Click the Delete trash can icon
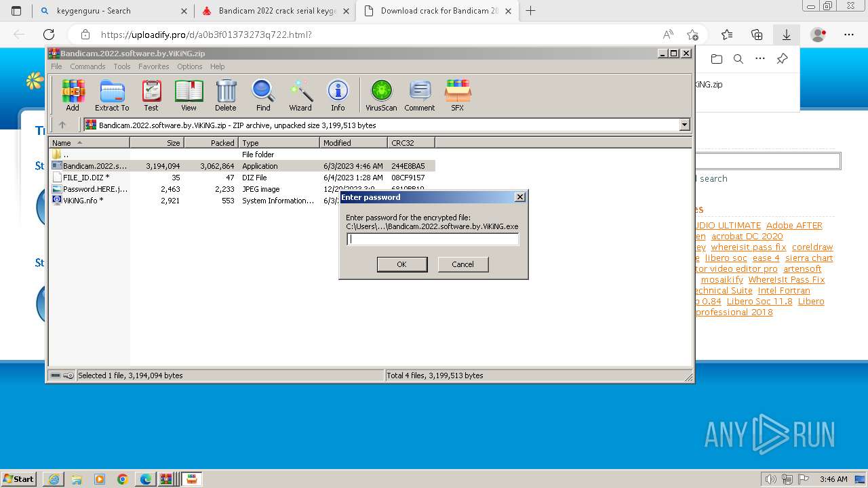This screenshot has height=488, width=868. 226,96
